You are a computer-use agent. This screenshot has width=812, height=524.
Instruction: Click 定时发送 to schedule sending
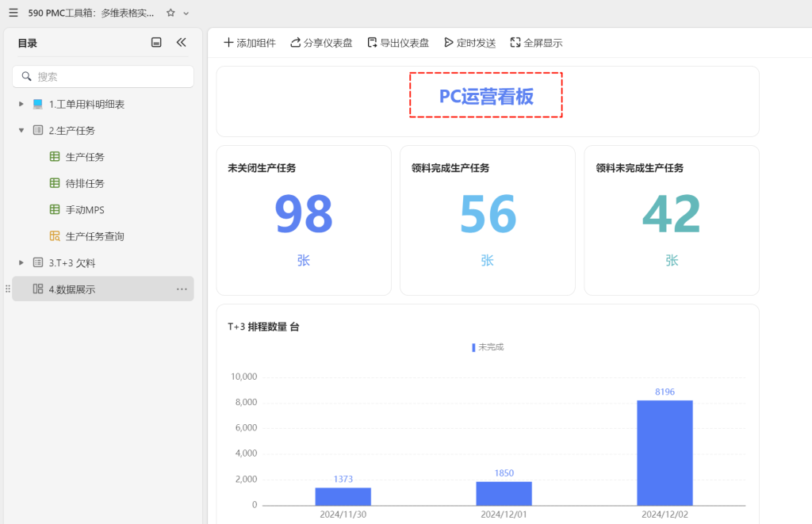coord(470,43)
